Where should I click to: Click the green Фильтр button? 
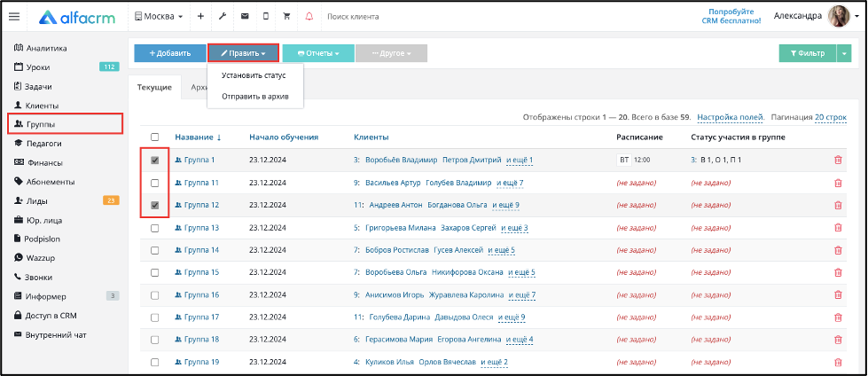808,53
